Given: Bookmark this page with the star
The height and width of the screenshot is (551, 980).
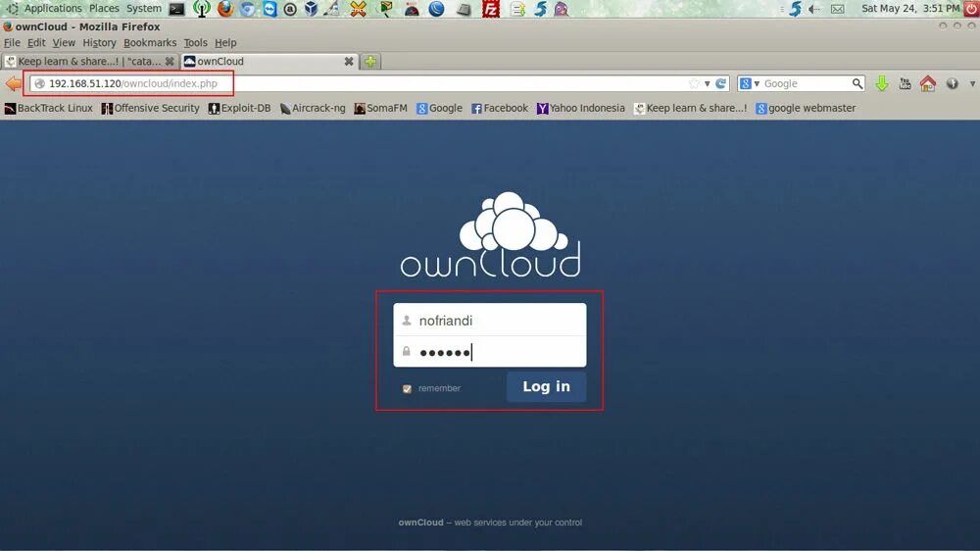Looking at the screenshot, I should coord(694,83).
